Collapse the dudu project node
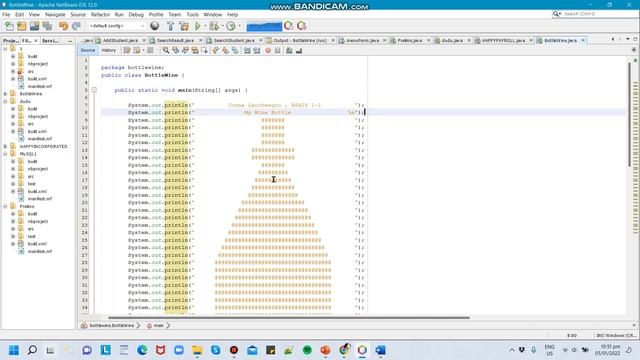Image resolution: width=640 pixels, height=360 pixels. click(5, 101)
